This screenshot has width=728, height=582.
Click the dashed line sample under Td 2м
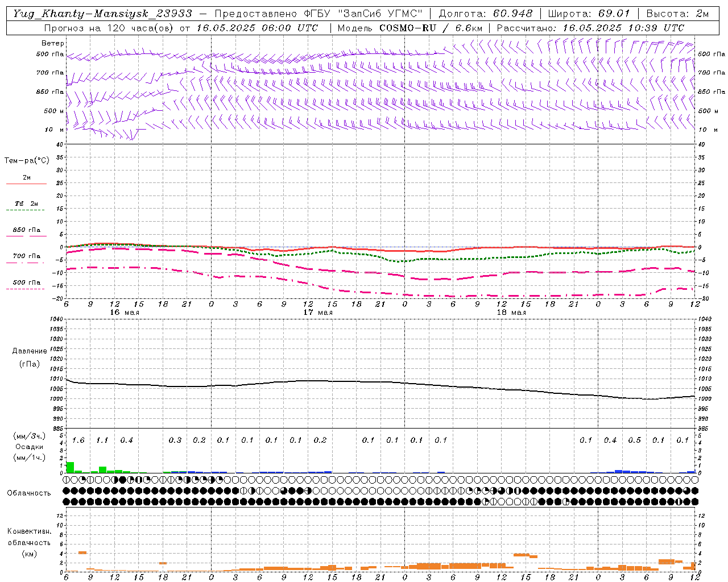[26, 210]
